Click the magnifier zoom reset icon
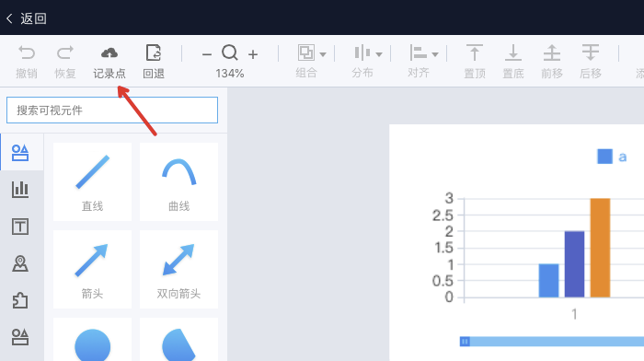Screen dimensions: 644x361 pos(230,53)
